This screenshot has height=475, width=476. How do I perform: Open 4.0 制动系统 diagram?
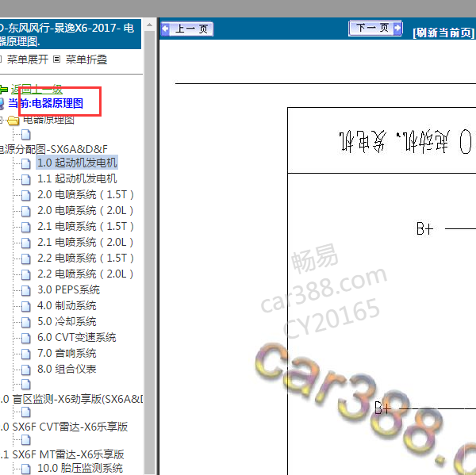[67, 305]
